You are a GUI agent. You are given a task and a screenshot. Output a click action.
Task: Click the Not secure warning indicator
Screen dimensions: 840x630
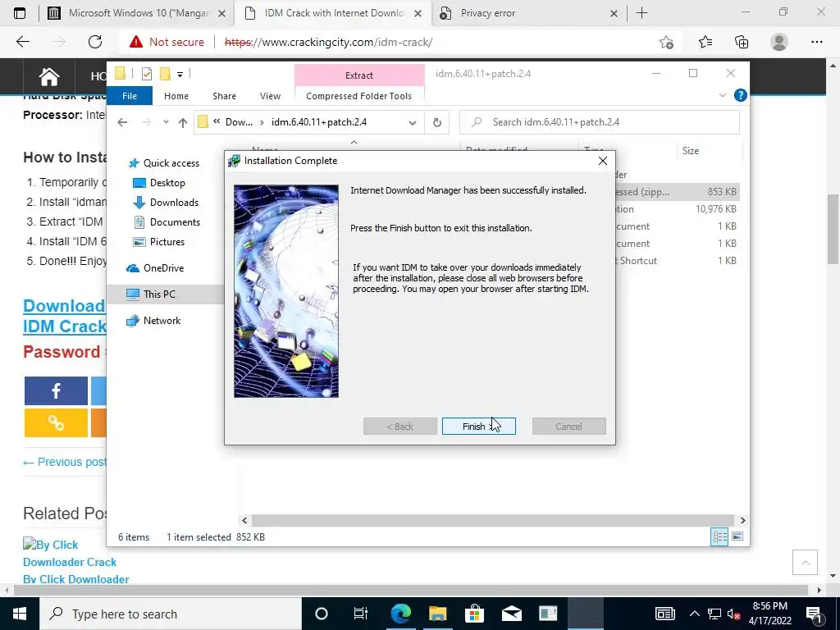point(167,42)
